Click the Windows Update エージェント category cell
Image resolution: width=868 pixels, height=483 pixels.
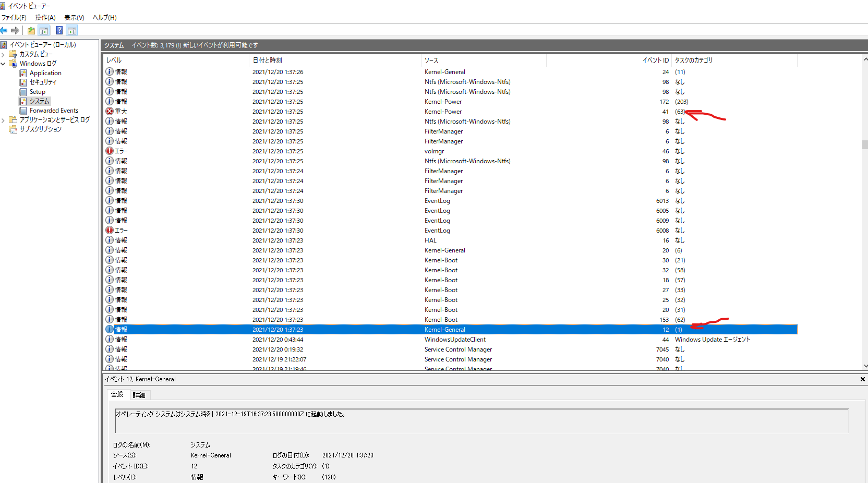712,340
